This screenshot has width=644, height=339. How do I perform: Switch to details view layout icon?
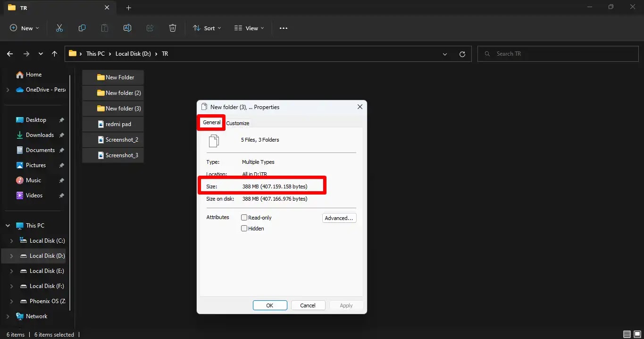point(627,334)
